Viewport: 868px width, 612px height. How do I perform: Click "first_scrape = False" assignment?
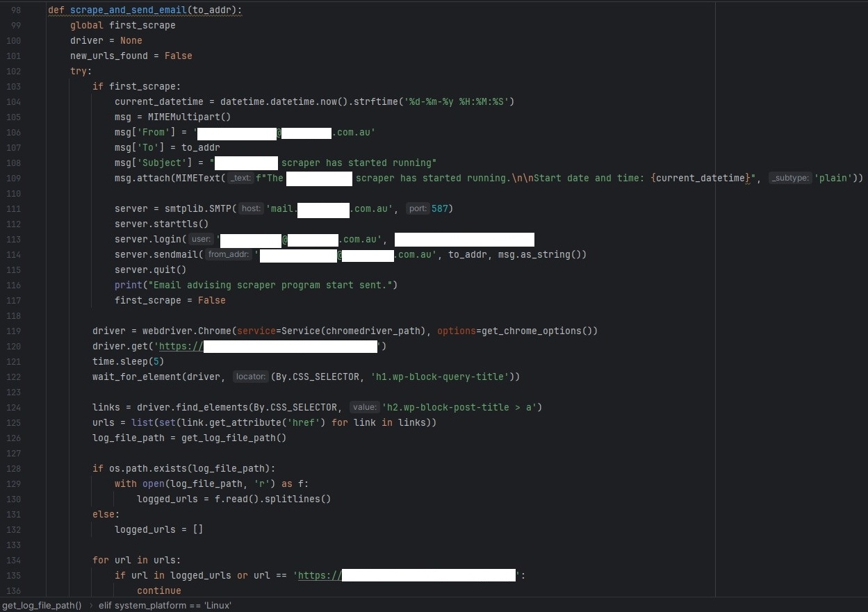[x=170, y=300]
